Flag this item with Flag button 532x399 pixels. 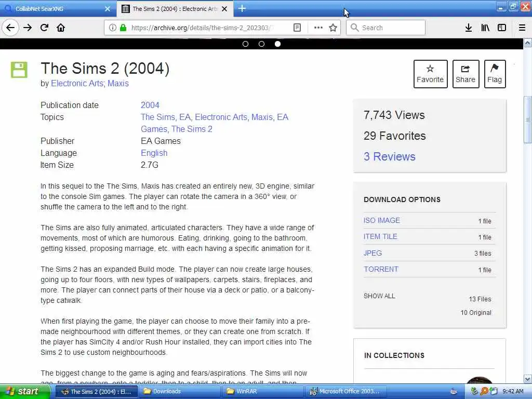pyautogui.click(x=495, y=74)
